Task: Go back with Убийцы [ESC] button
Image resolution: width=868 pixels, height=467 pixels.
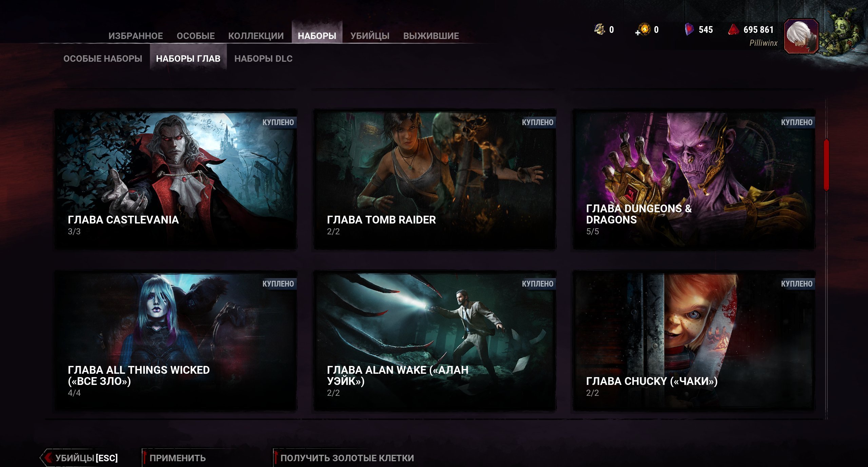Action: [86, 458]
